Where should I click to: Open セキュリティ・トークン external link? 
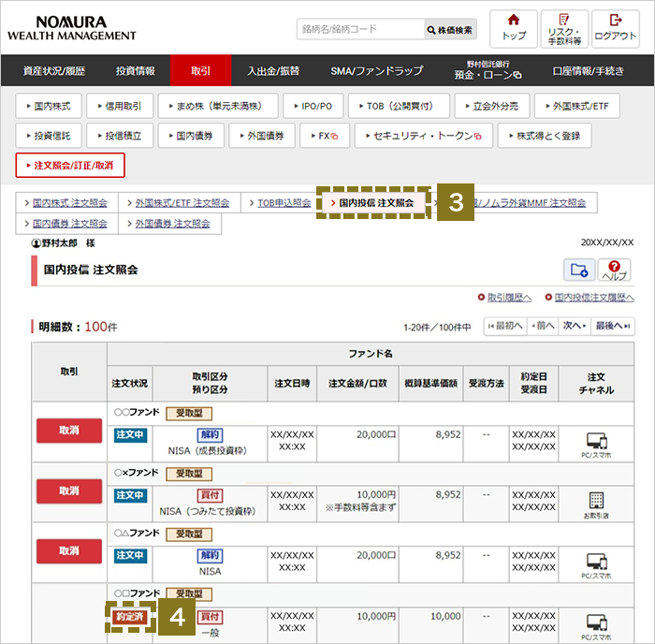(x=424, y=136)
